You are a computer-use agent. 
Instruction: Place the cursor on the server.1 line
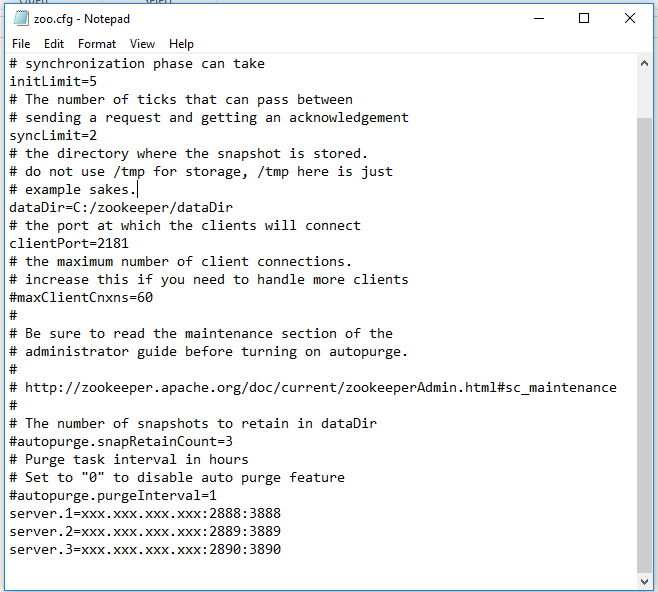[x=145, y=514]
